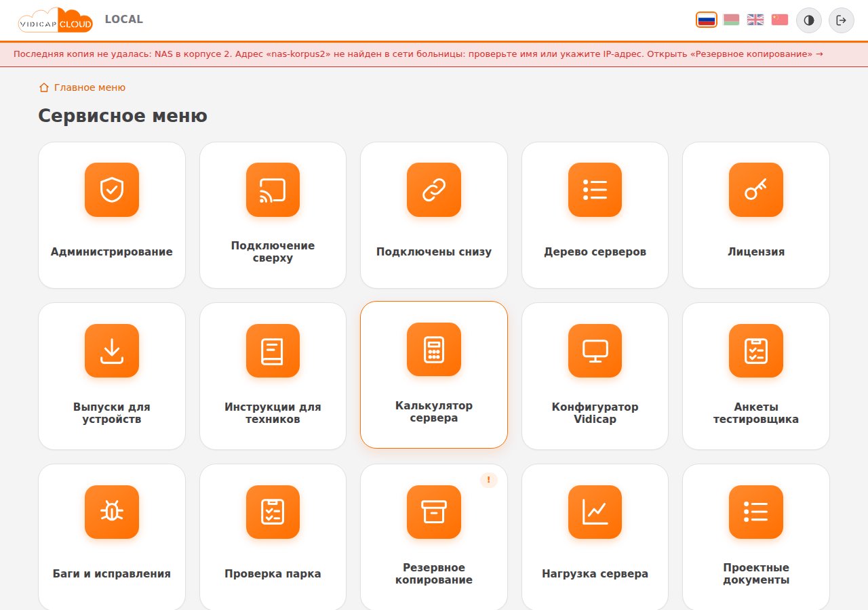Open the Нагрузка сервера chart icon

point(595,512)
